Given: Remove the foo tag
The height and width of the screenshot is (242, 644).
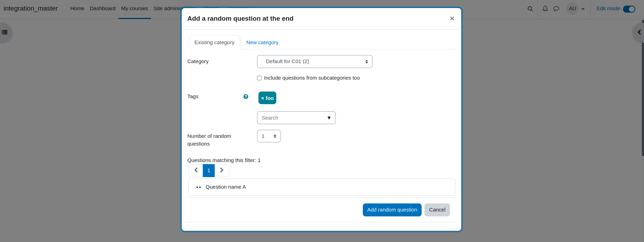Looking at the screenshot, I should (267, 98).
